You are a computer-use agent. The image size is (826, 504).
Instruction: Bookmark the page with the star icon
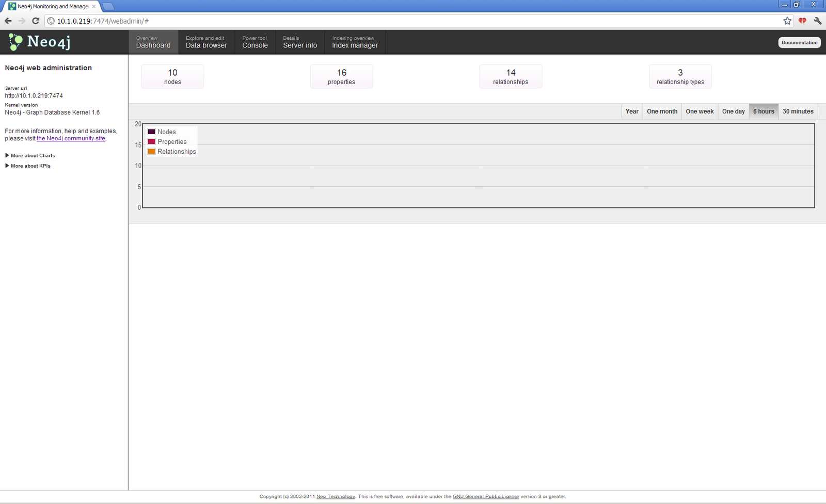point(787,21)
